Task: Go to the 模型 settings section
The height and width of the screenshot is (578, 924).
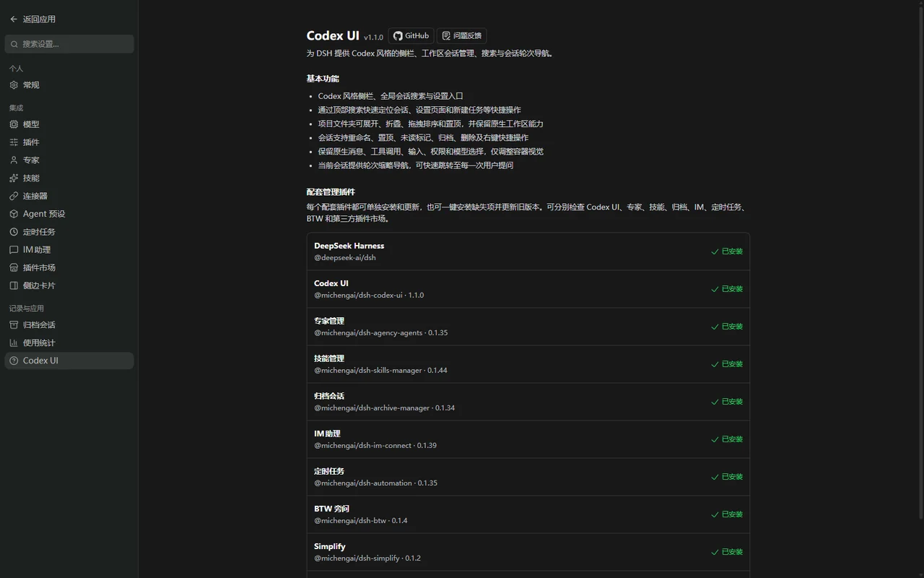Action: tap(69, 124)
